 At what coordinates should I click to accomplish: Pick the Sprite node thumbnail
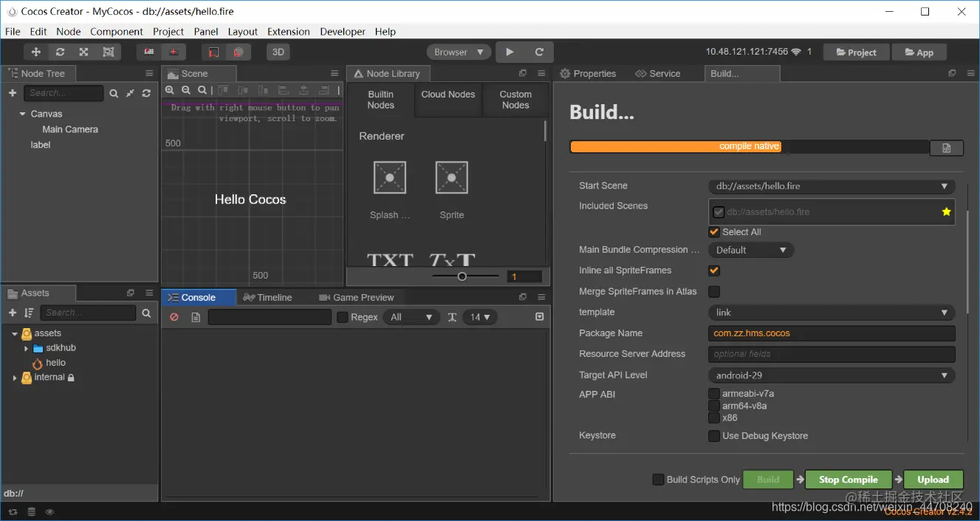click(451, 177)
